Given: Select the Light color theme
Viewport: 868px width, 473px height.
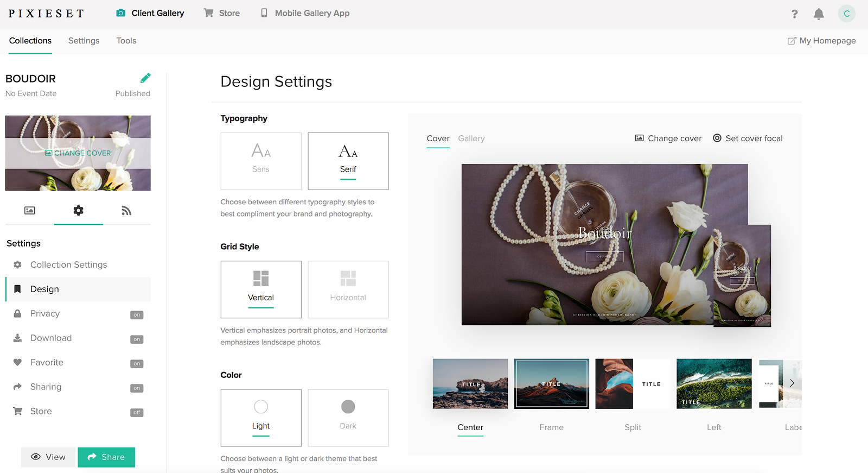Looking at the screenshot, I should tap(261, 418).
